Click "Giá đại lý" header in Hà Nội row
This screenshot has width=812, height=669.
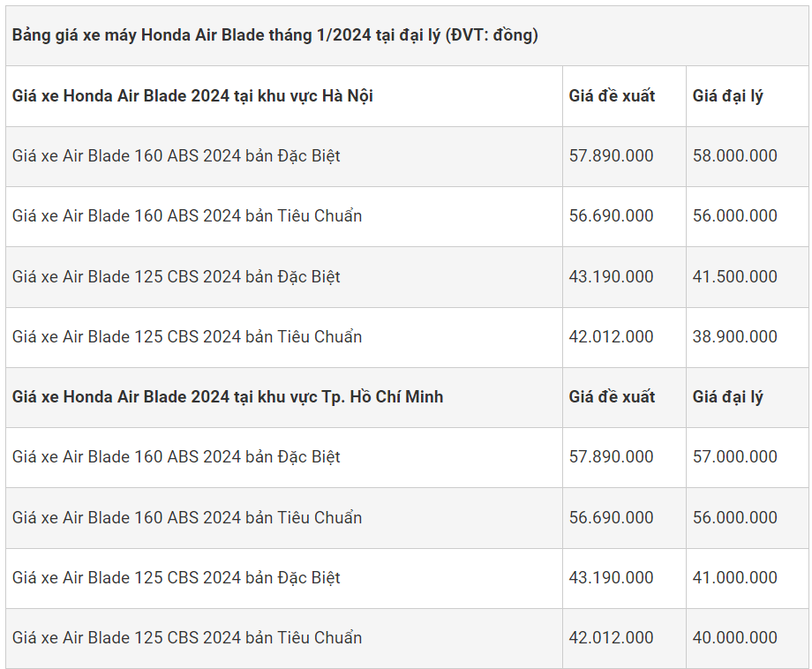pyautogui.click(x=728, y=95)
